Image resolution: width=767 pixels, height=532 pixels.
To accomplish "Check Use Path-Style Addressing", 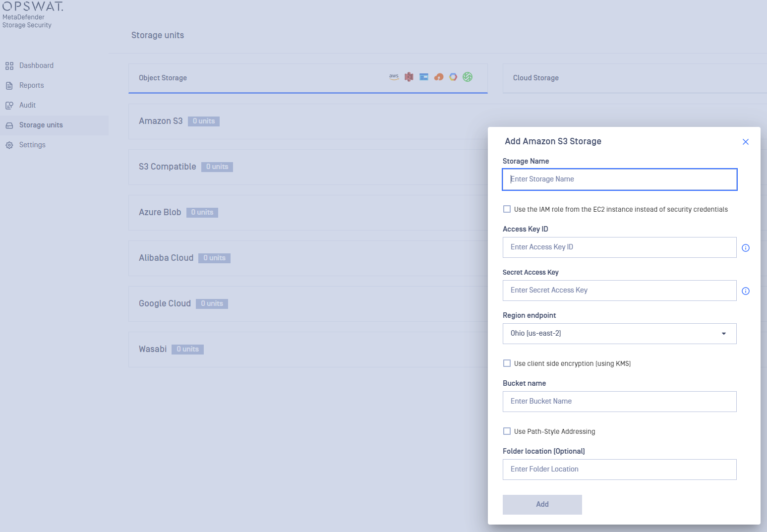I will (x=507, y=431).
